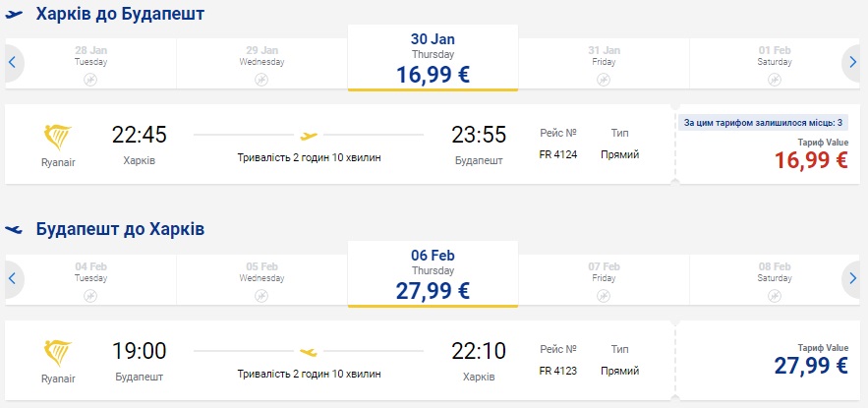Click the Ryanair logo on the Kharkiv–Budapest flight
This screenshot has height=408, width=868.
60,137
